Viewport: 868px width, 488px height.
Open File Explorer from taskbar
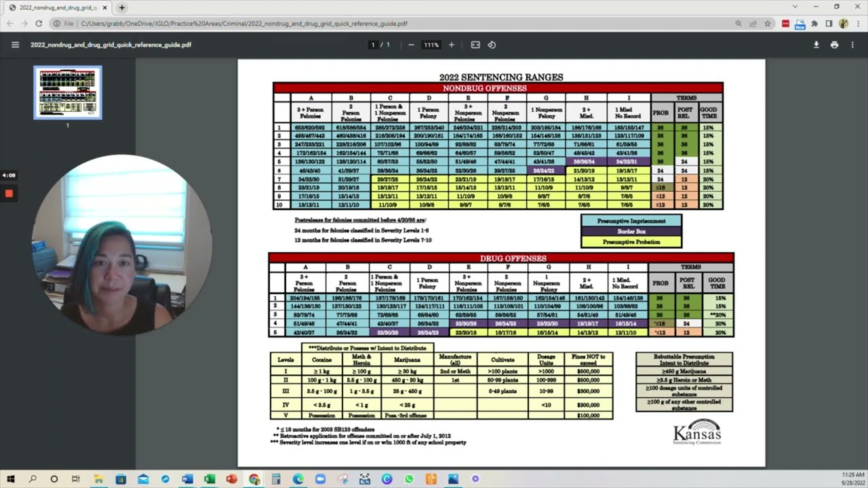98,479
